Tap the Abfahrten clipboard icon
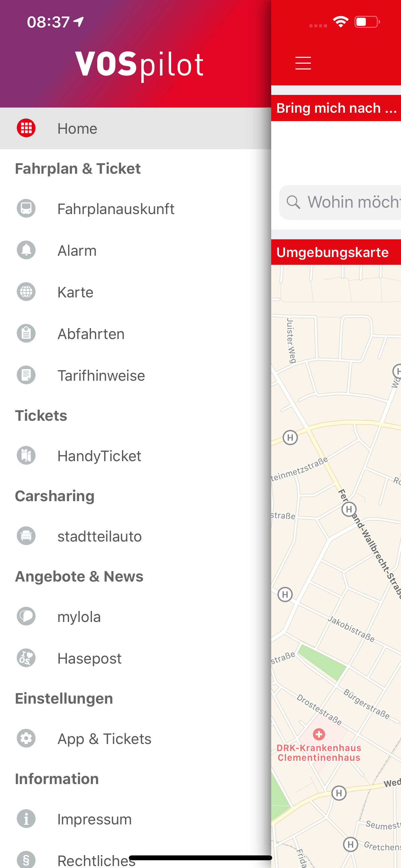401x868 pixels. (26, 334)
